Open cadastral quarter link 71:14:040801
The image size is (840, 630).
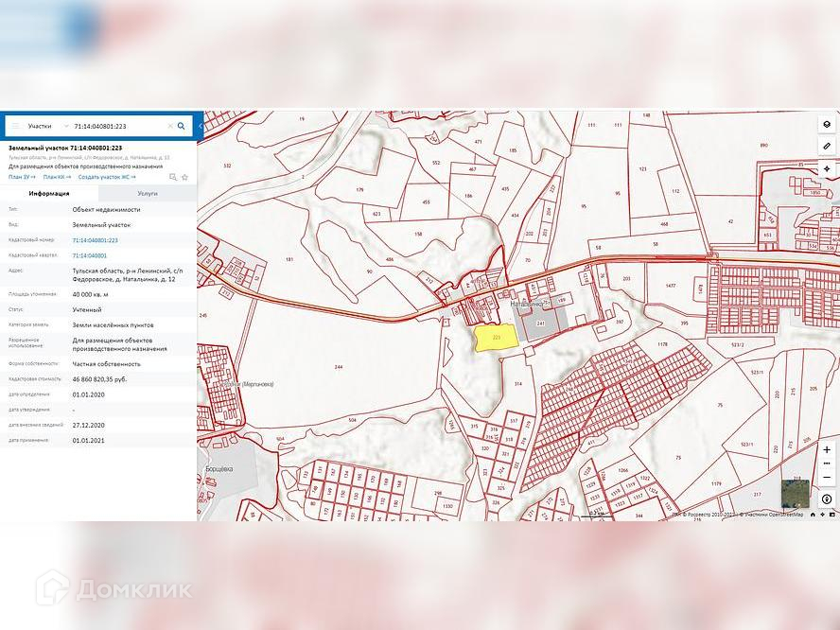point(90,255)
